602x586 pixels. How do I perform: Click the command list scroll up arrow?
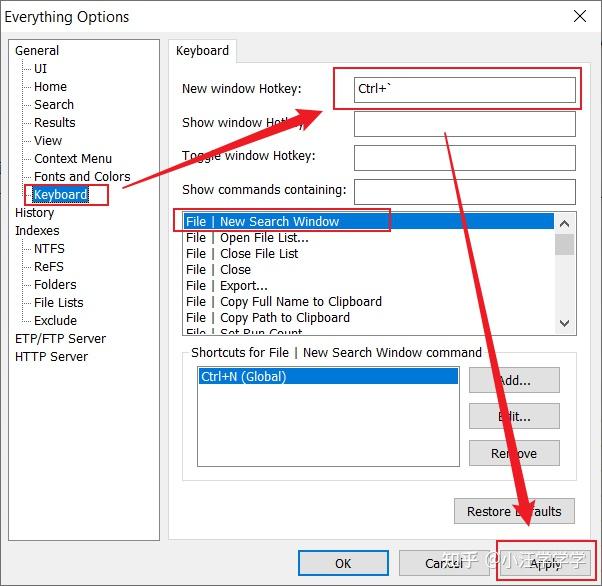click(x=564, y=223)
